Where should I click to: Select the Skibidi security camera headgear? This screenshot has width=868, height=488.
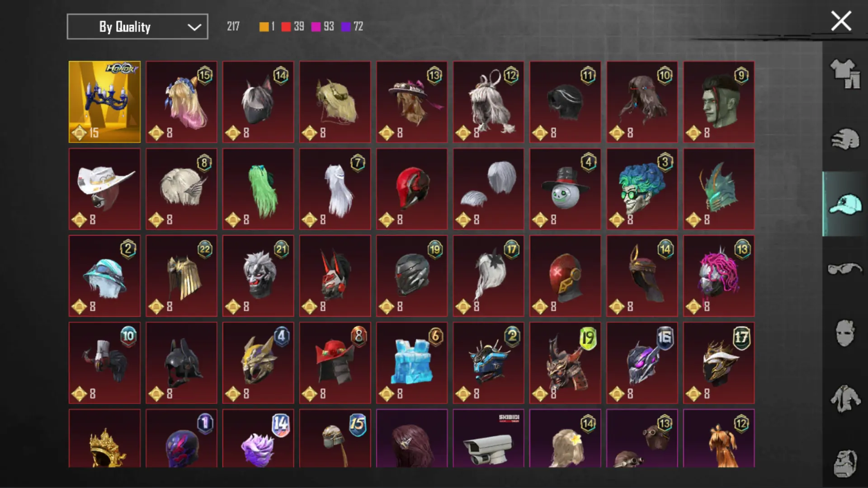[x=488, y=438]
